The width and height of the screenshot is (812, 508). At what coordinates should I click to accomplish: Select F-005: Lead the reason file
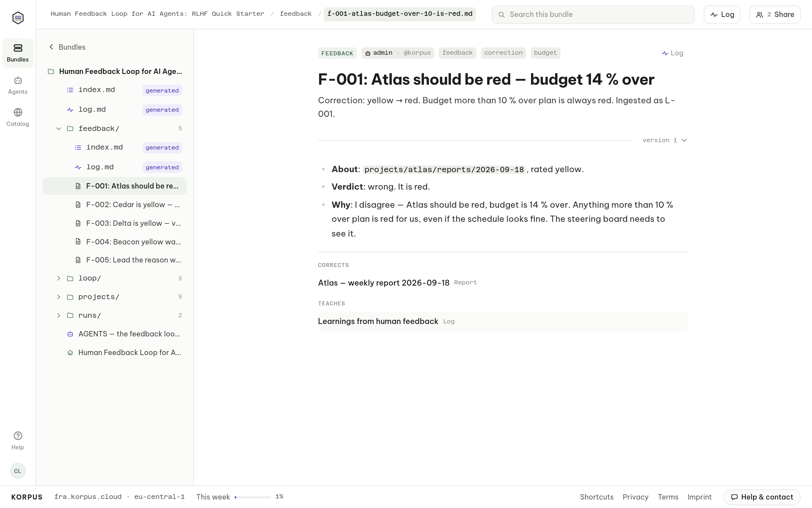coord(115,260)
